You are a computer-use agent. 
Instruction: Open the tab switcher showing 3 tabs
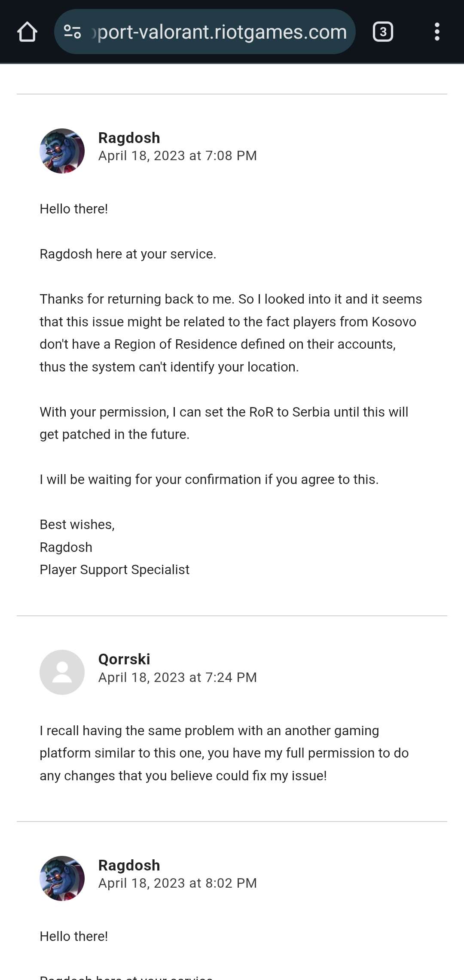[383, 32]
